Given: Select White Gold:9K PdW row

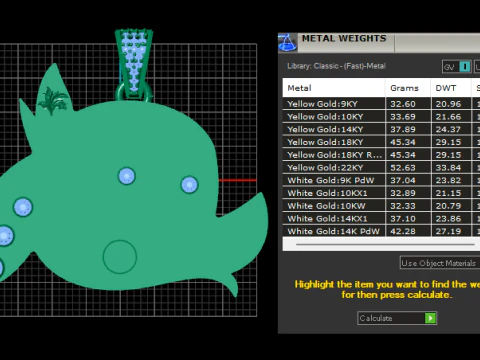Looking at the screenshot, I should click(x=381, y=180).
